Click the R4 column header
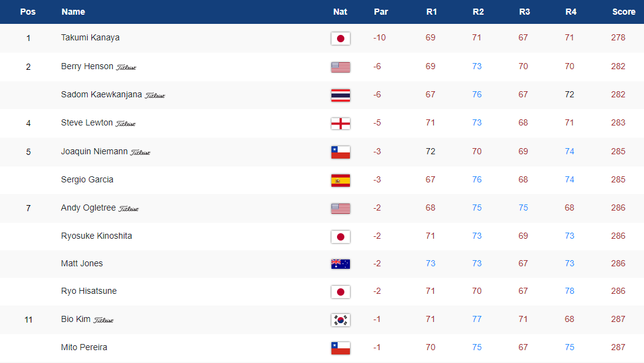644x363 pixels. point(569,12)
